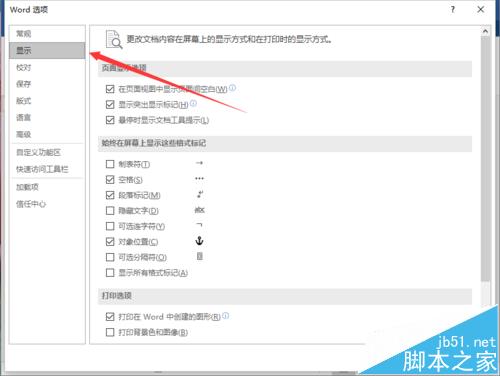Viewport: 500px width, 376px height.
Task: Switch to the 保存 category
Action: point(47,84)
